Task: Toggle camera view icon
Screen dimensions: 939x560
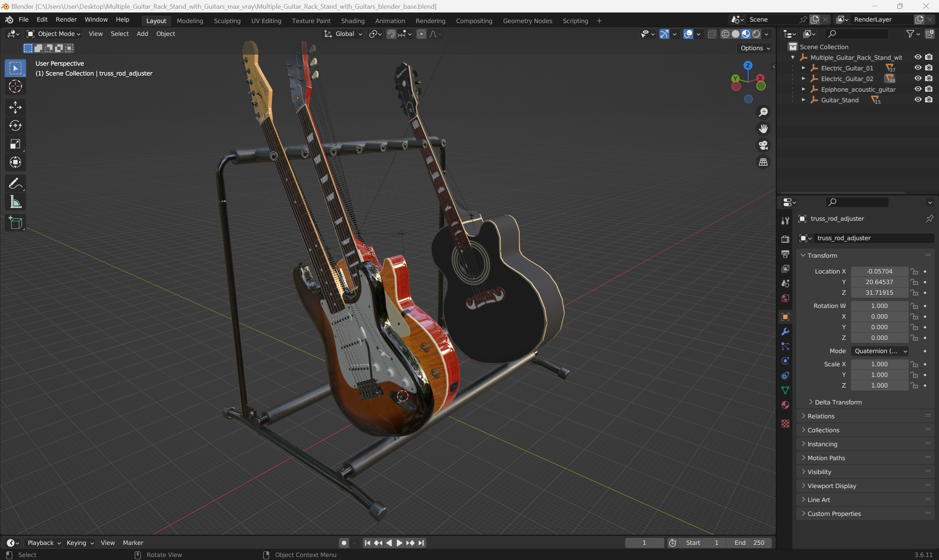Action: coord(763,145)
